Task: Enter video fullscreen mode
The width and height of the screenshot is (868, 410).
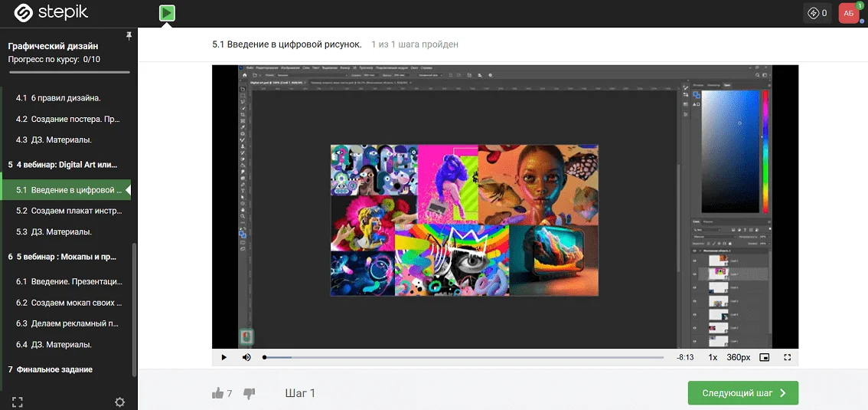Action: point(787,357)
